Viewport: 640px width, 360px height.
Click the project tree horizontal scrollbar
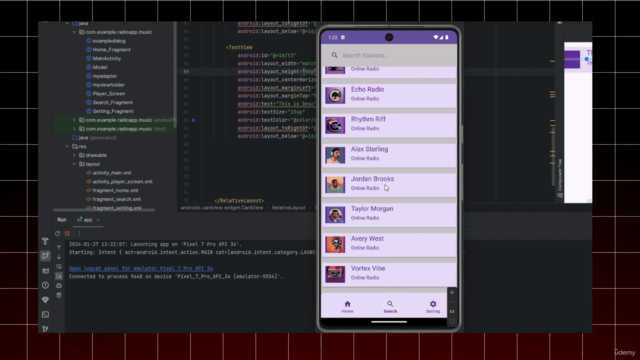(104, 210)
